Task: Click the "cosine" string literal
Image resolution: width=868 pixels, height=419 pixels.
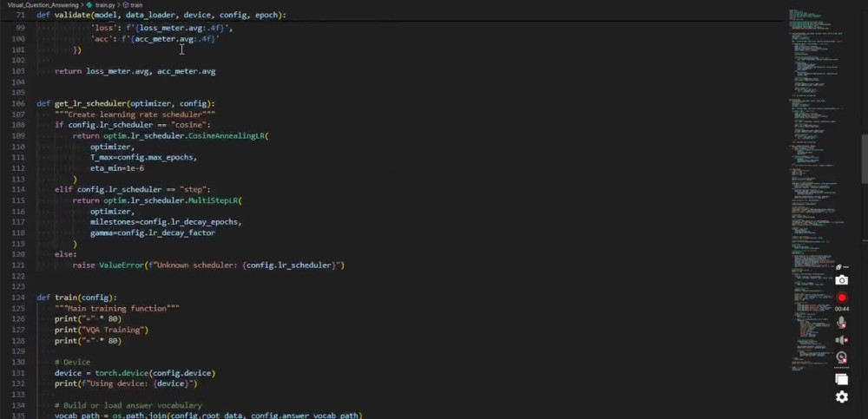Action: 187,125
